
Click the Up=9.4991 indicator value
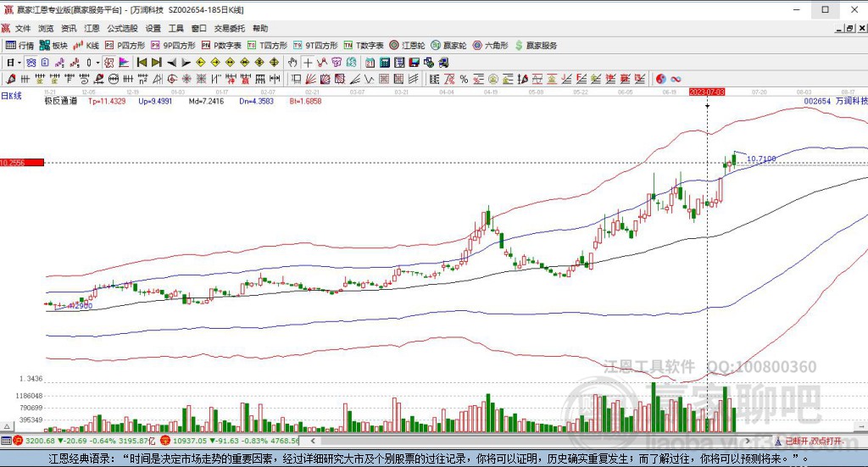[155, 101]
